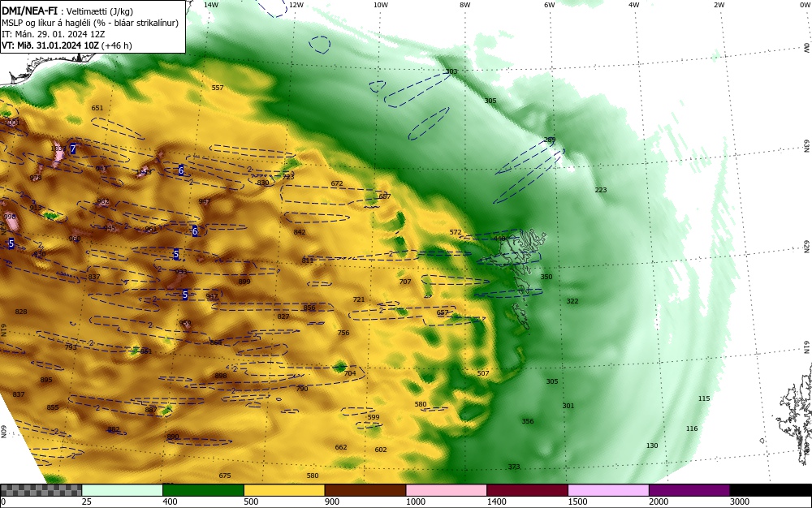Select the purple 2000–3000 legend swatch

(689, 490)
